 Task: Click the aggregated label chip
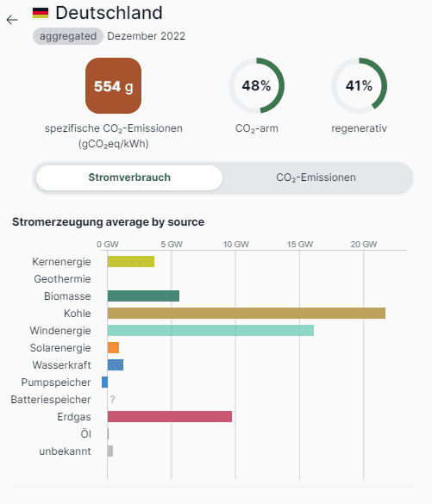point(68,36)
